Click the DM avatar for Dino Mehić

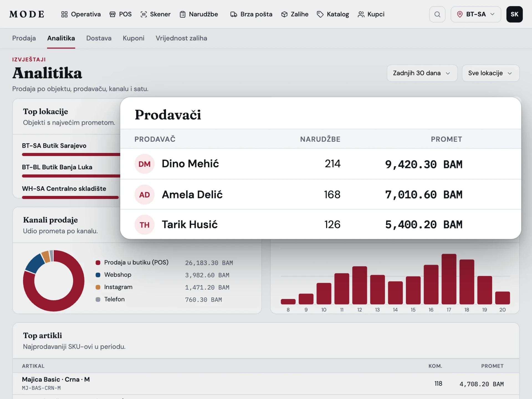tap(144, 164)
